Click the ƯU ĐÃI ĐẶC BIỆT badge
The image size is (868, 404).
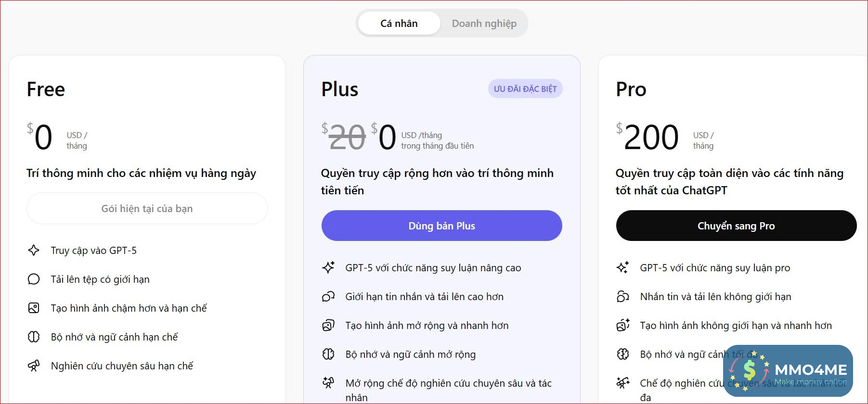525,89
